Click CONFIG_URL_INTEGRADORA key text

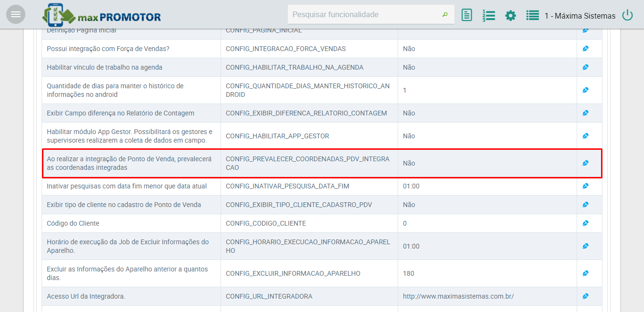[x=269, y=296]
